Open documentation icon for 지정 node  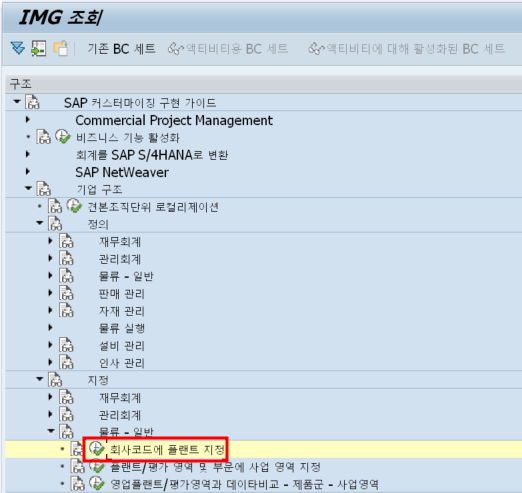55,379
